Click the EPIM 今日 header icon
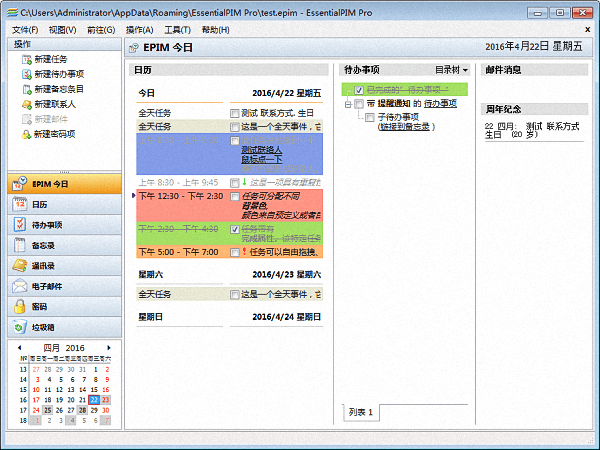 134,48
